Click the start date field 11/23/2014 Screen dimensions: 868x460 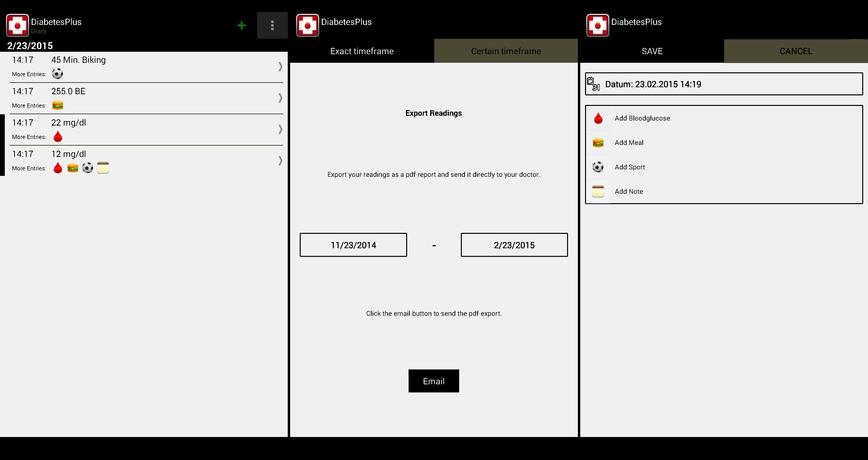[x=352, y=245]
